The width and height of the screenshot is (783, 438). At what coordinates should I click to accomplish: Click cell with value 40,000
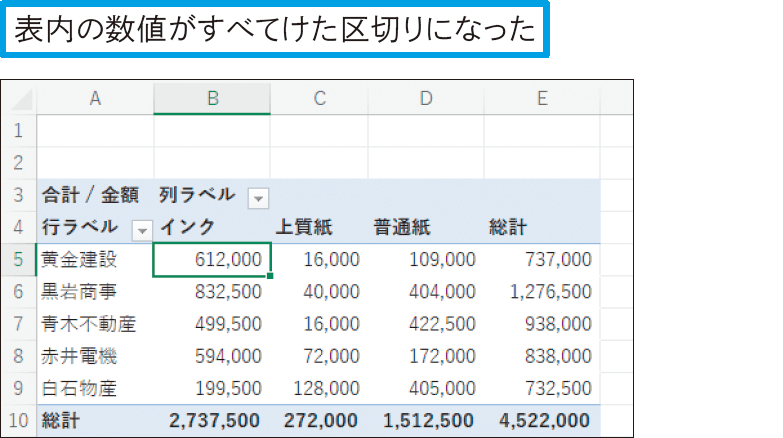pyautogui.click(x=319, y=292)
